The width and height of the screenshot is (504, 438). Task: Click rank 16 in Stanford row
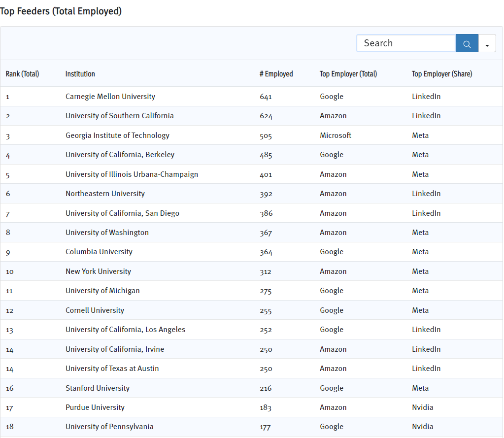pos(10,388)
